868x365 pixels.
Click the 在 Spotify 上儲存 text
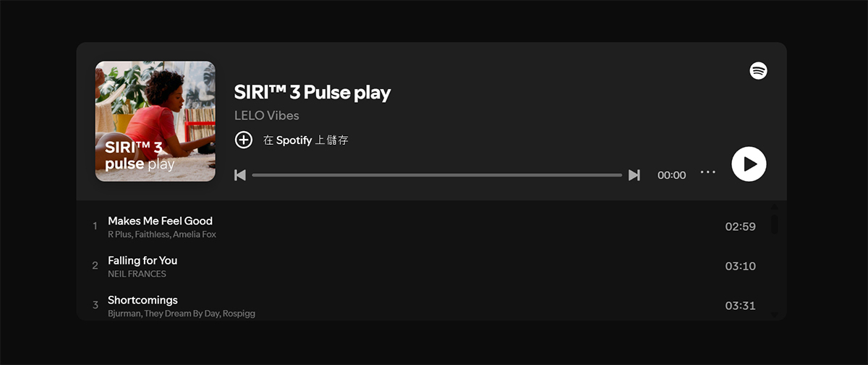point(306,140)
